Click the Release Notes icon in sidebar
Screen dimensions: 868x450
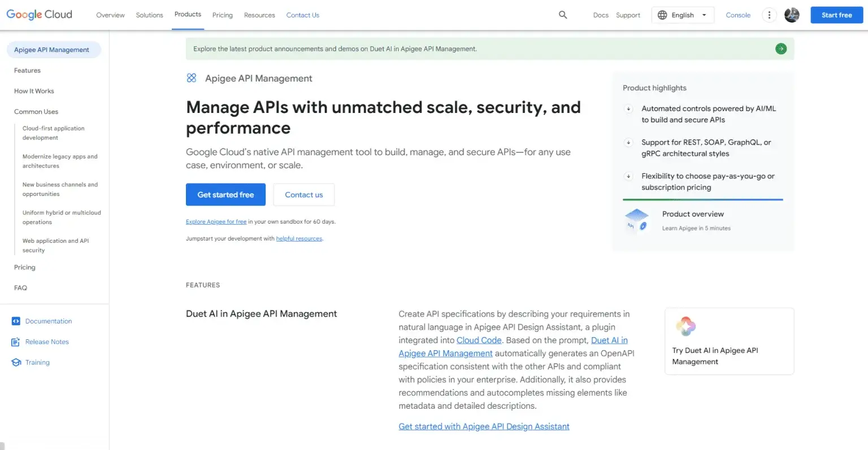point(15,342)
